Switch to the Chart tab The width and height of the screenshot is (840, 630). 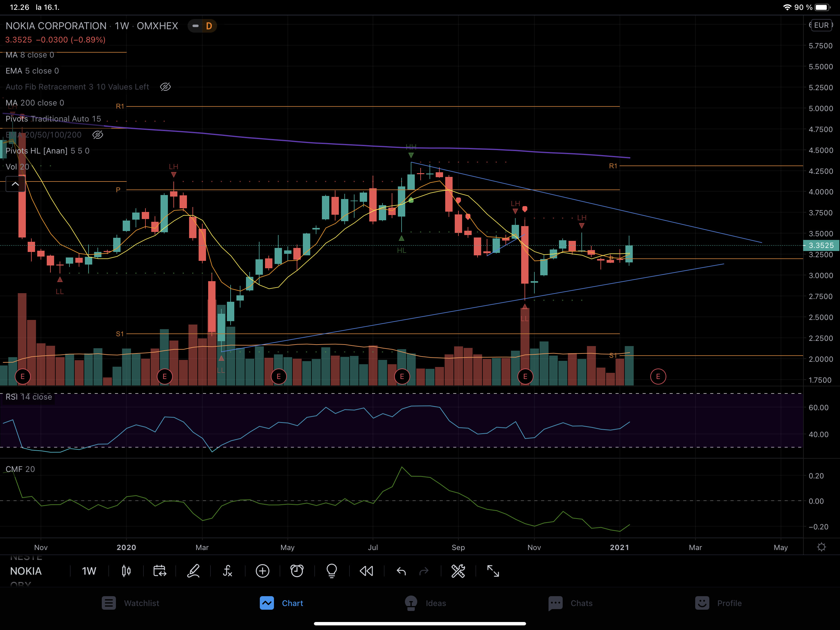coord(281,603)
